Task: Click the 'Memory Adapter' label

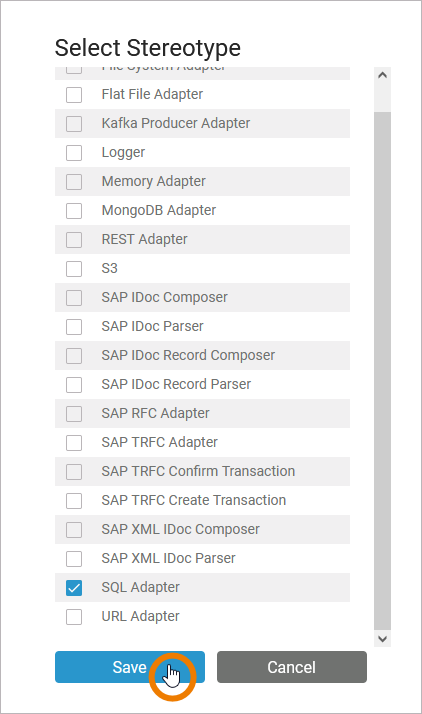Action: click(153, 181)
